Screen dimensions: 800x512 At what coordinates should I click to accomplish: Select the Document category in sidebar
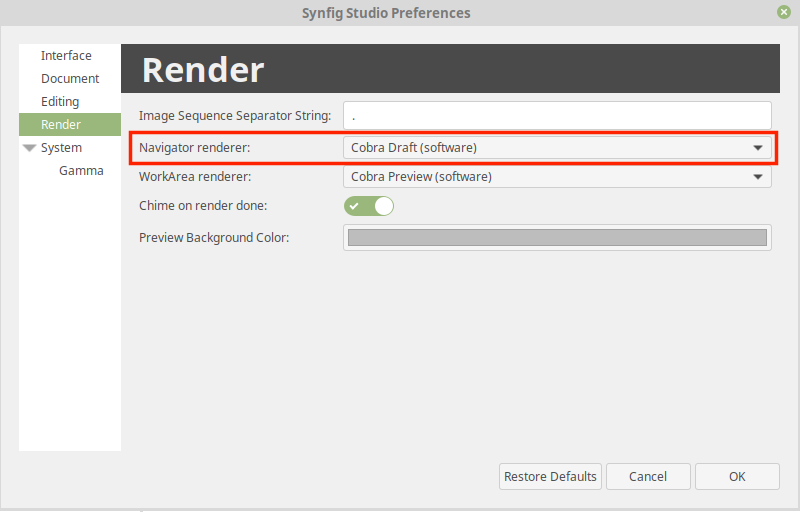point(70,79)
